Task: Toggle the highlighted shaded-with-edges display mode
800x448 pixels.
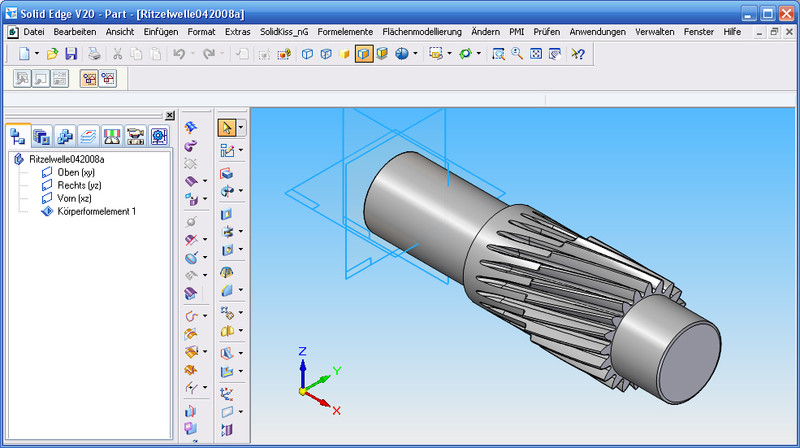Action: point(364,53)
